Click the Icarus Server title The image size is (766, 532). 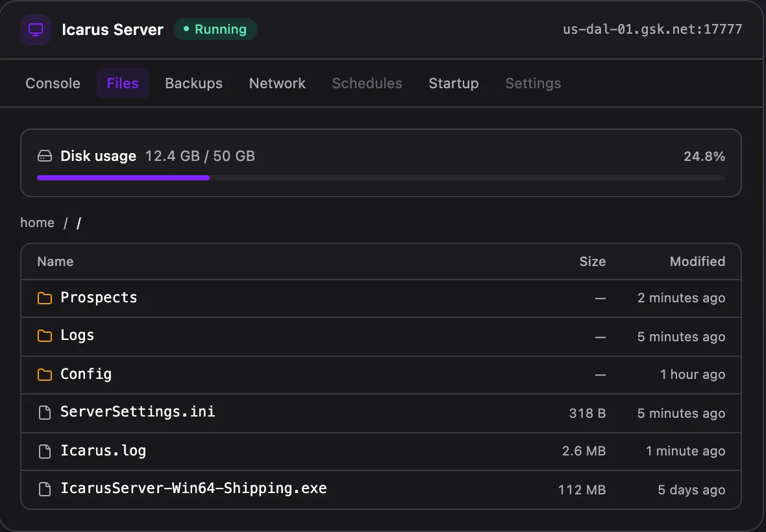112,30
